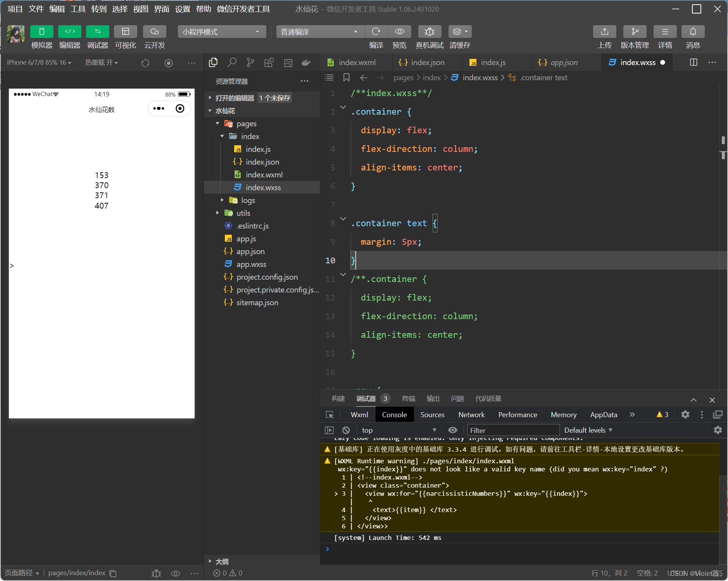Screen dimensions: 728x581
Task: Open version management
Action: (x=635, y=31)
